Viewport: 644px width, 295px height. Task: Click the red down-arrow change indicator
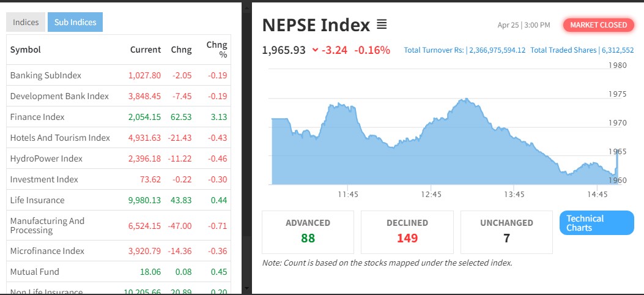point(315,50)
